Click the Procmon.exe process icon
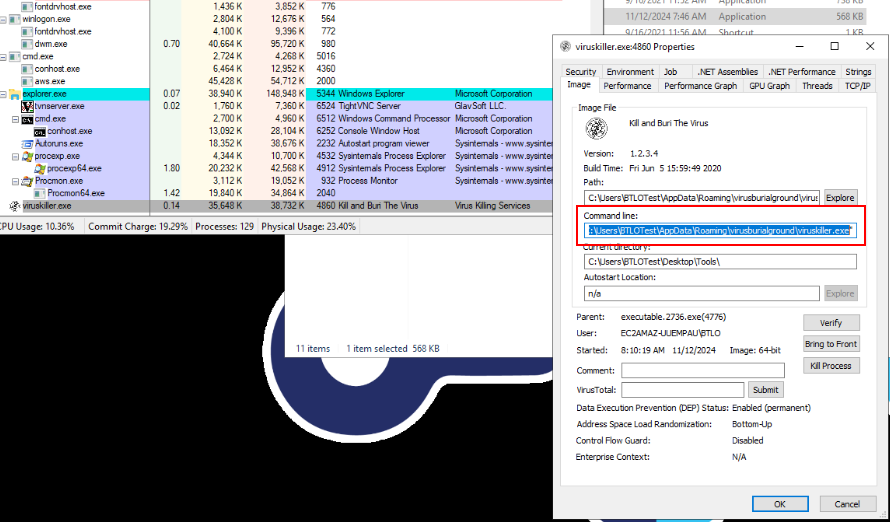The height and width of the screenshot is (522, 890). tap(27, 182)
